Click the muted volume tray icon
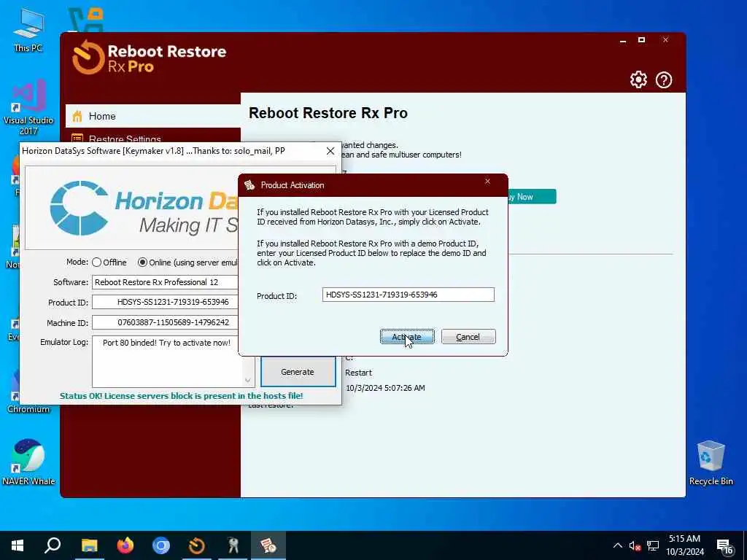 [635, 545]
